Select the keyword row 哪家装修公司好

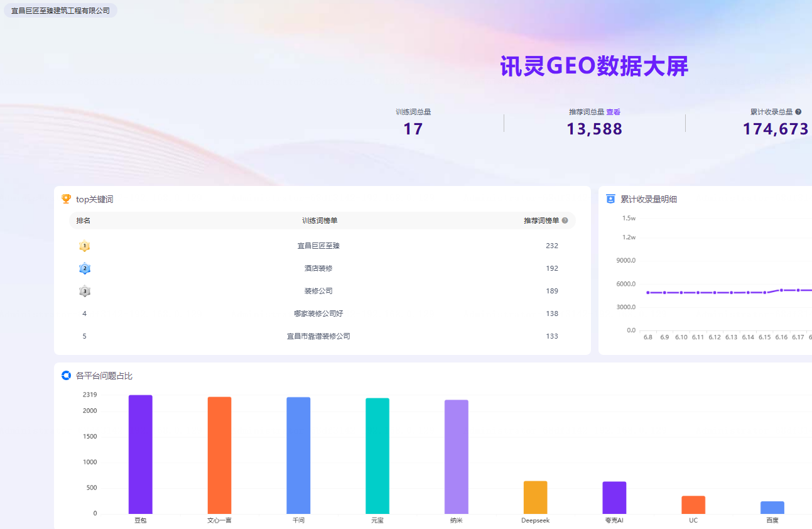[322, 314]
